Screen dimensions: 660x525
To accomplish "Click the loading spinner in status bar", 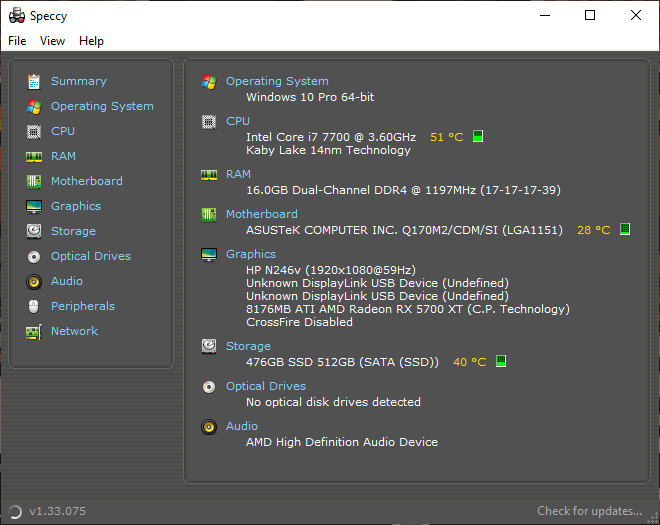I will pyautogui.click(x=15, y=512).
